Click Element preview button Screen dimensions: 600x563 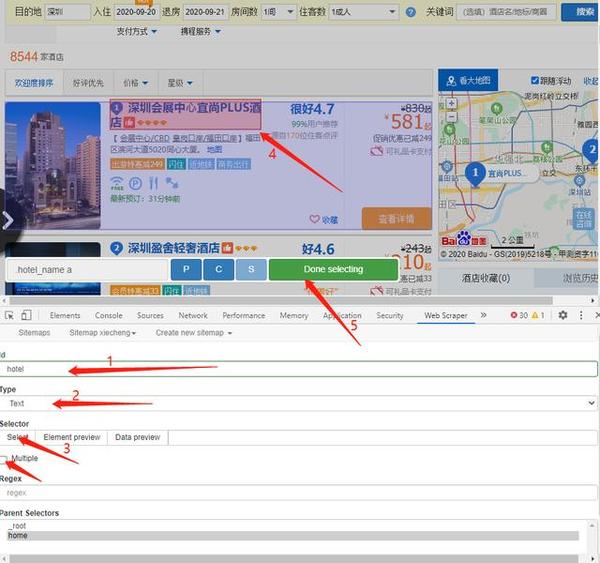coord(72,437)
